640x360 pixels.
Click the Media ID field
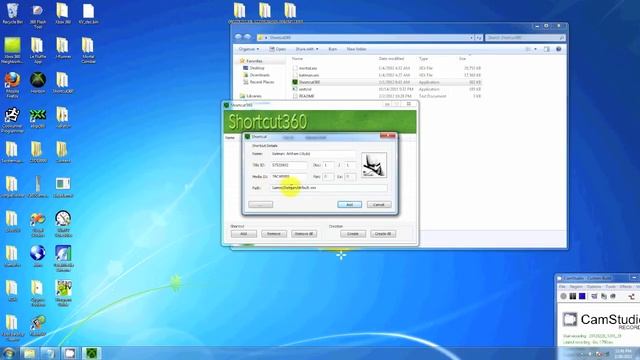(x=289, y=177)
